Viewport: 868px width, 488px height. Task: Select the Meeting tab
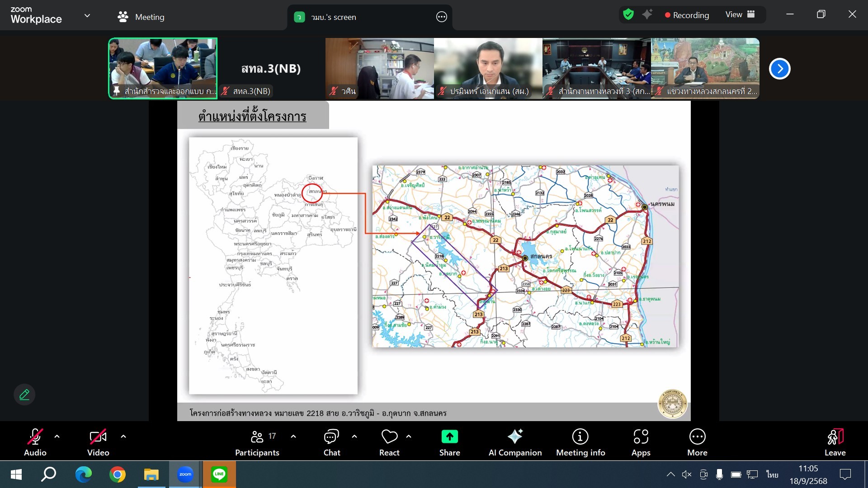click(x=141, y=17)
